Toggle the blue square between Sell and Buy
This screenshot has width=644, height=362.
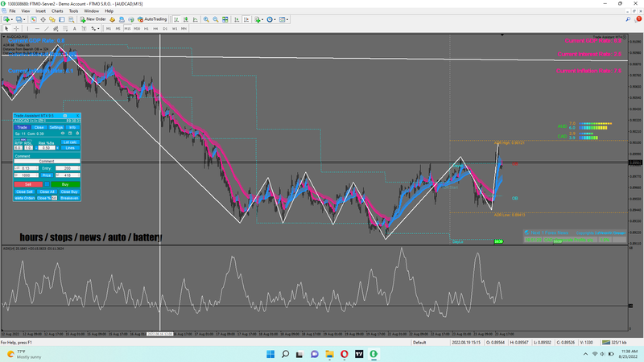47,184
